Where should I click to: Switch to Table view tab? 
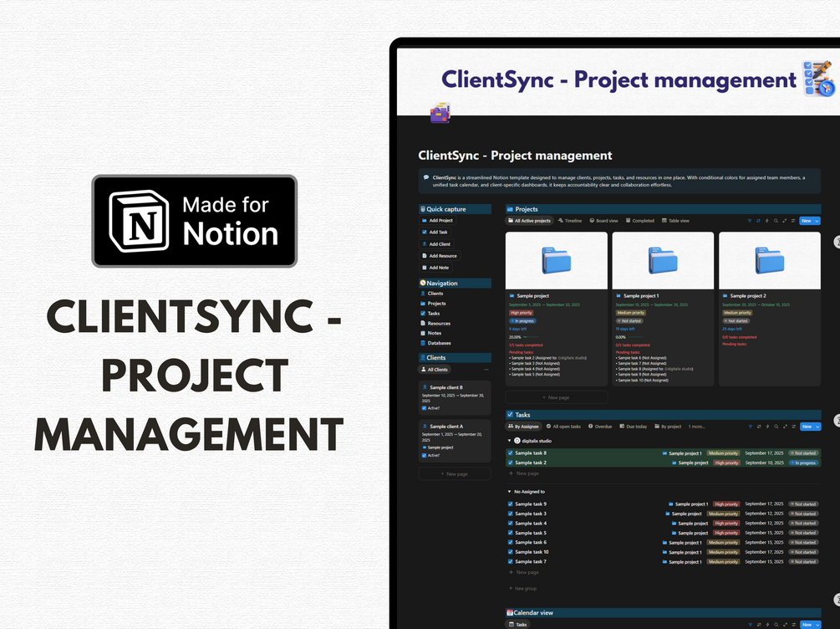pyautogui.click(x=675, y=221)
